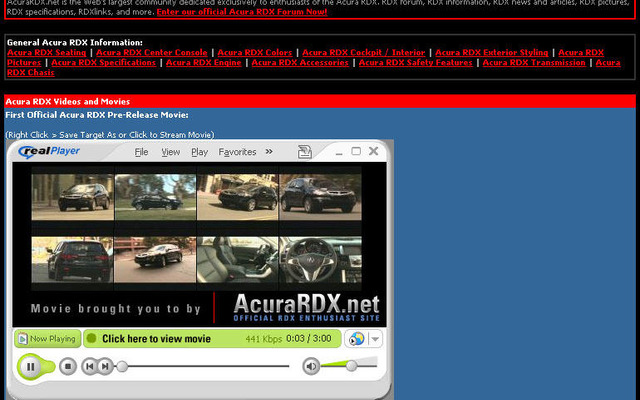Click 'First Official Acura RDX Pre-Release Movie:' text

coord(97,115)
